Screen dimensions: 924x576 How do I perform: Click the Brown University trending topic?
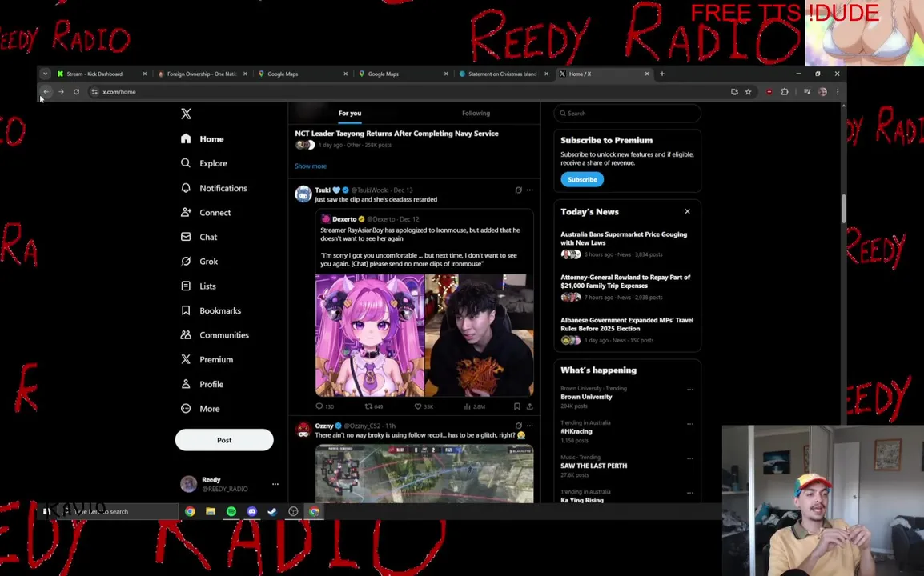click(586, 397)
